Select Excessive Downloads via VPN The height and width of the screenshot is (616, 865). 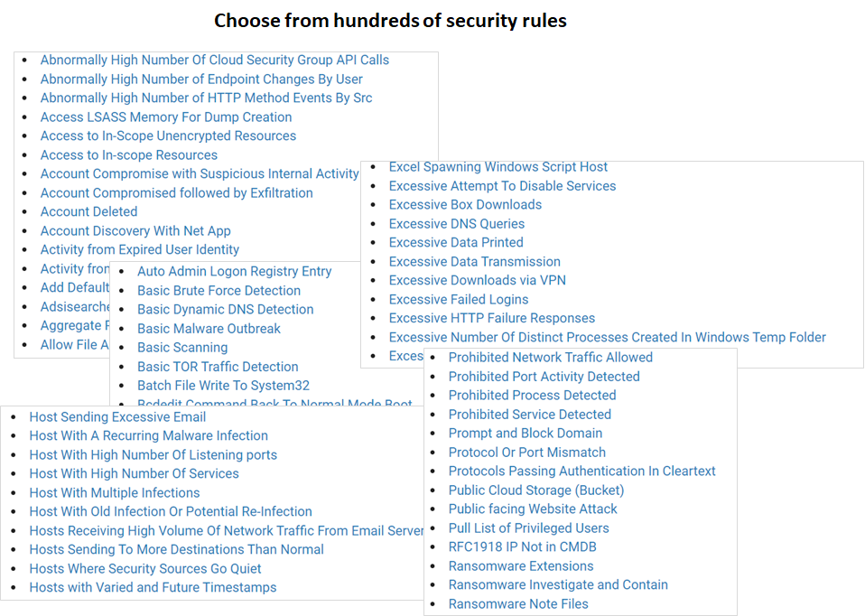(x=477, y=281)
